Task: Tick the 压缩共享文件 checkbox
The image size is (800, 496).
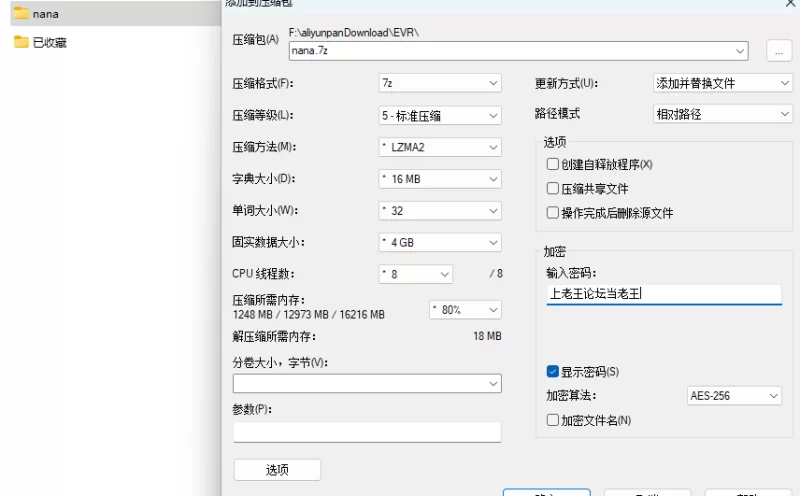Action: (553, 188)
